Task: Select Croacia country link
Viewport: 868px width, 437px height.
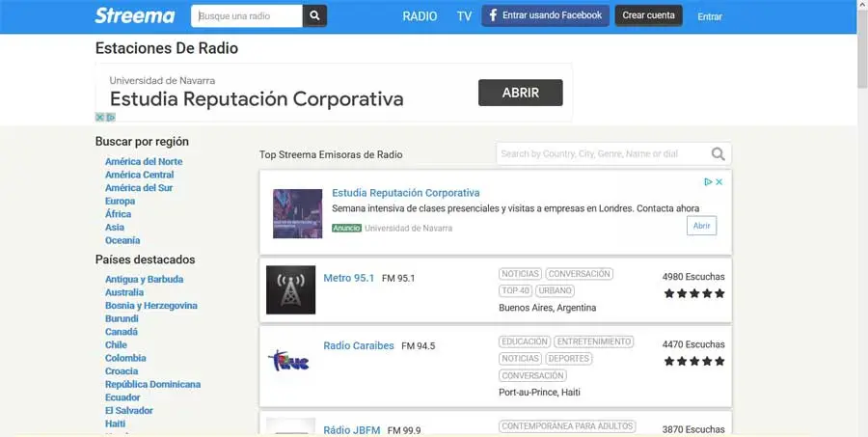Action: pyautogui.click(x=122, y=371)
